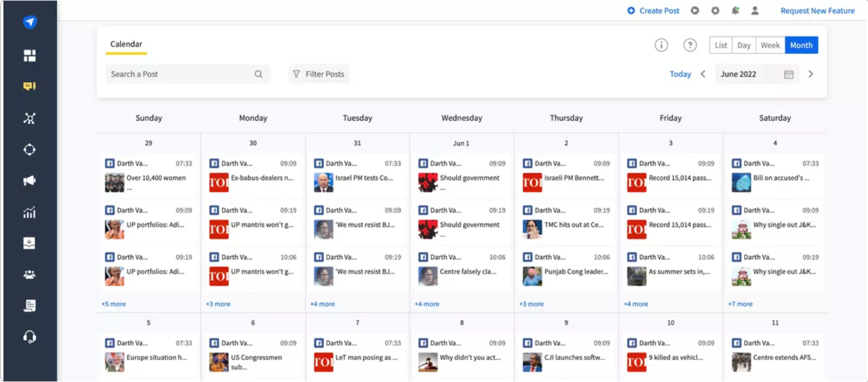Open 'Europe situation h...' post
Image resolution: width=868 pixels, height=382 pixels.
[x=148, y=355]
